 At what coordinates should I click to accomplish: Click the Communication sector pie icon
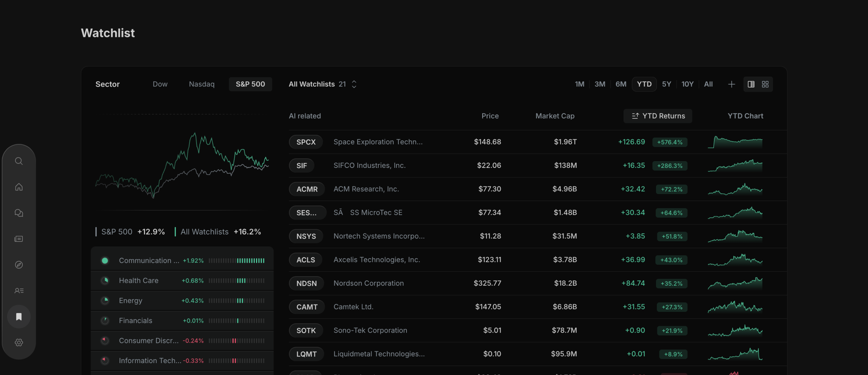[105, 260]
